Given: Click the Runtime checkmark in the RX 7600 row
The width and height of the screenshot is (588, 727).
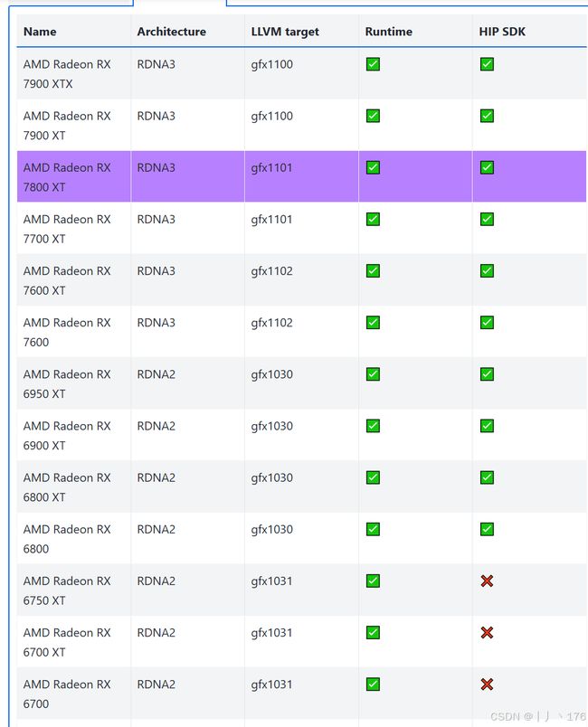Looking at the screenshot, I should tap(373, 323).
